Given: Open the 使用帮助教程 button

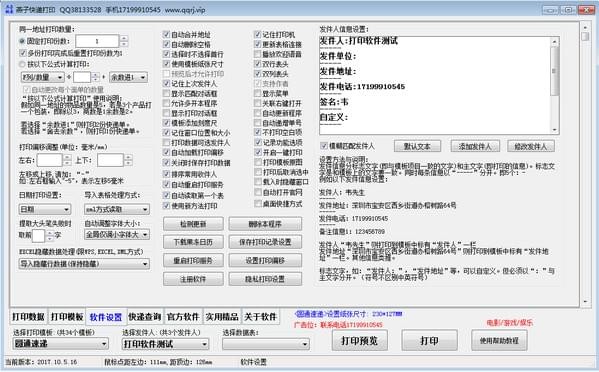Looking at the screenshot, I should [x=499, y=340].
